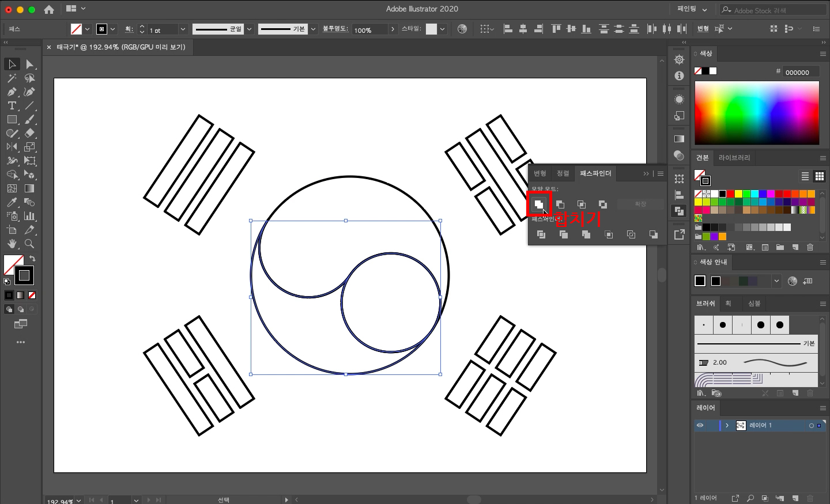This screenshot has height=504, width=830.
Task: Open the stroke weight dropdown
Action: point(183,29)
